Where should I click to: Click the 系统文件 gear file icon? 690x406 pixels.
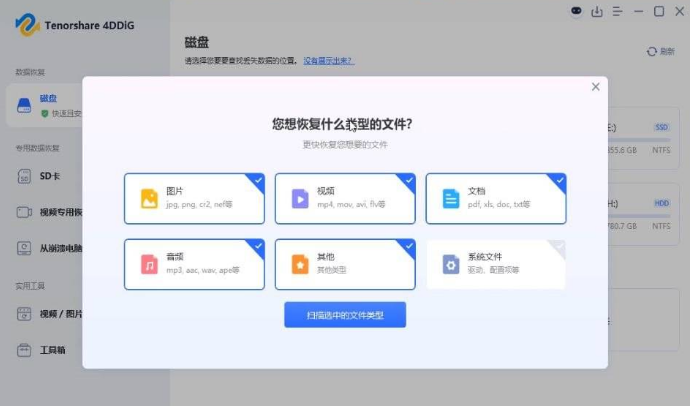[451, 264]
